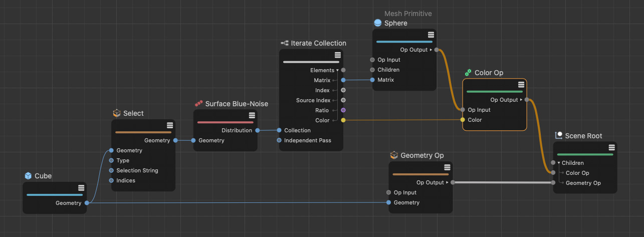Click the Cube node's blue cube icon
Screen dimensions: 644x237
click(29, 176)
